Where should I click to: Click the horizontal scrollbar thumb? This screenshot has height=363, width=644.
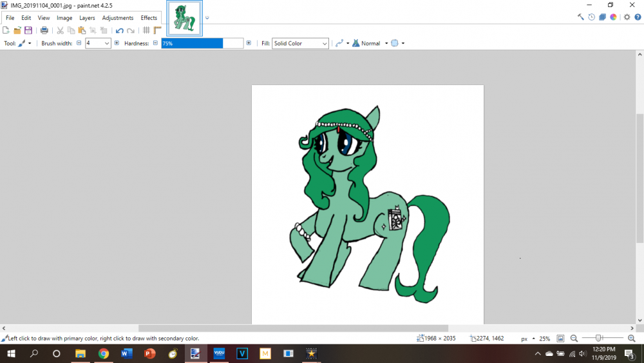click(293, 328)
